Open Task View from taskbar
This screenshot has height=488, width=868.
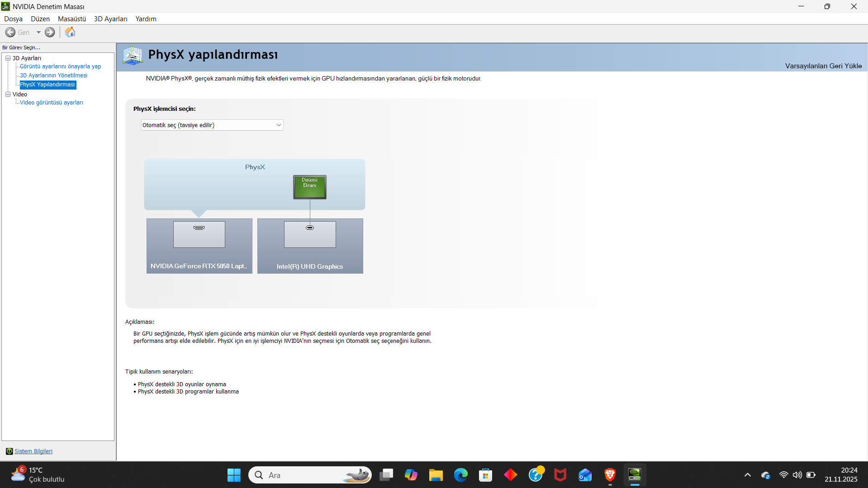click(x=386, y=475)
